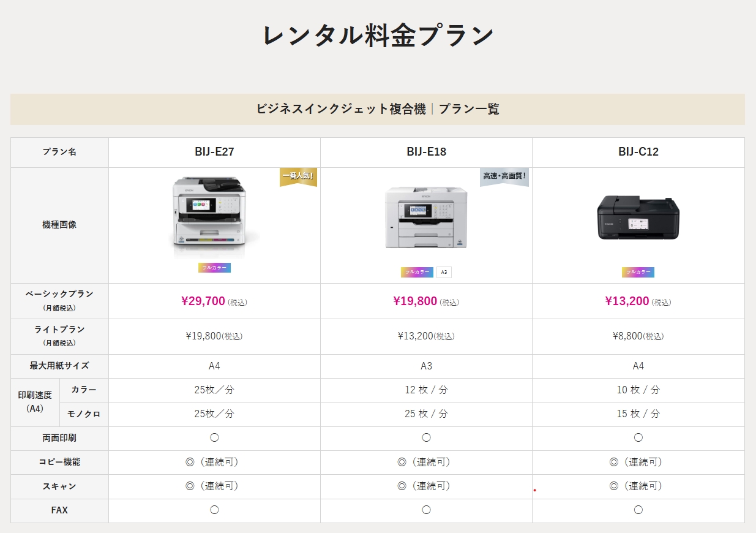756x533 pixels.
Task: Click the フルカラー badge under BIJ-E27 printer
Action: tap(214, 268)
